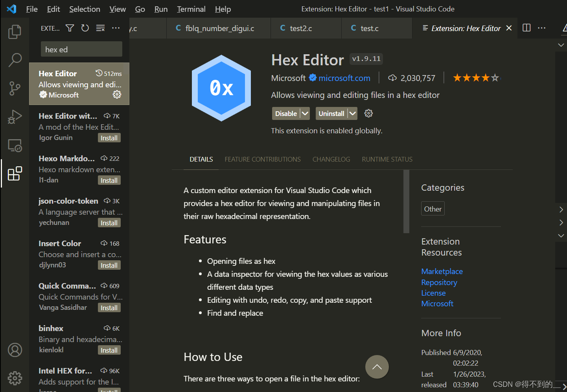Select the CHANGELOG tab
Image resolution: width=567 pixels, height=392 pixels.
click(x=331, y=159)
